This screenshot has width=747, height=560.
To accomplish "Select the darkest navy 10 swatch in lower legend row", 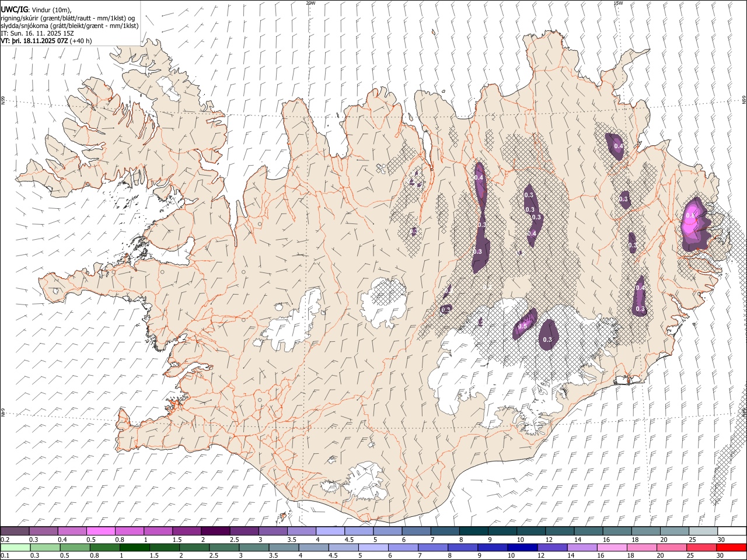I will 522,548.
